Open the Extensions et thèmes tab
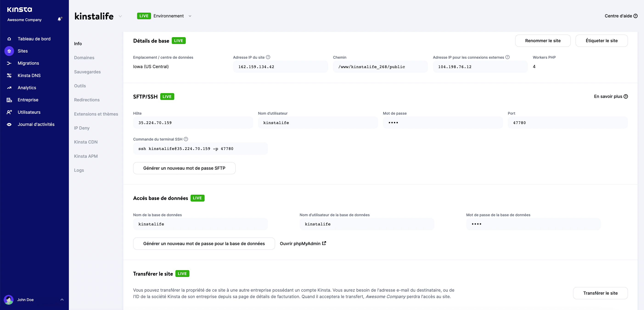 click(x=96, y=114)
